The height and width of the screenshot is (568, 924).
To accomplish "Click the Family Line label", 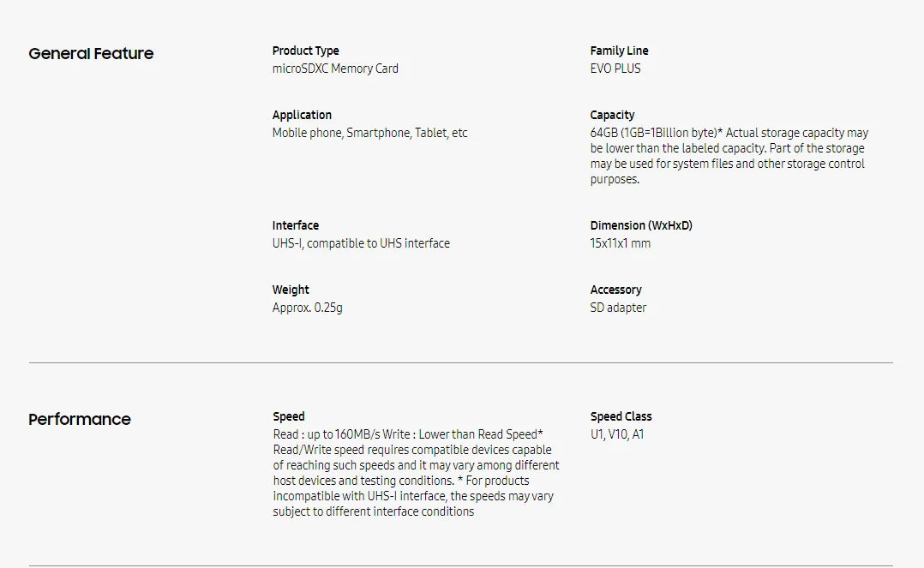I will point(620,51).
